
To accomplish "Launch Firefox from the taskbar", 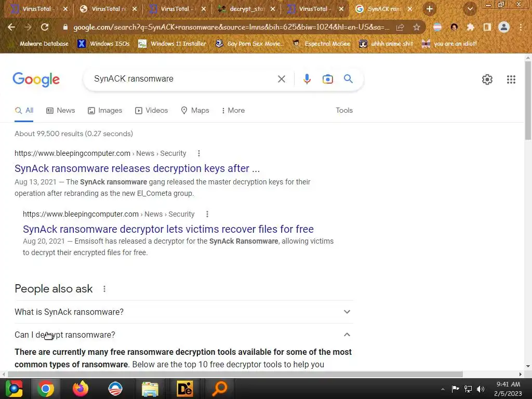I will coord(81,389).
